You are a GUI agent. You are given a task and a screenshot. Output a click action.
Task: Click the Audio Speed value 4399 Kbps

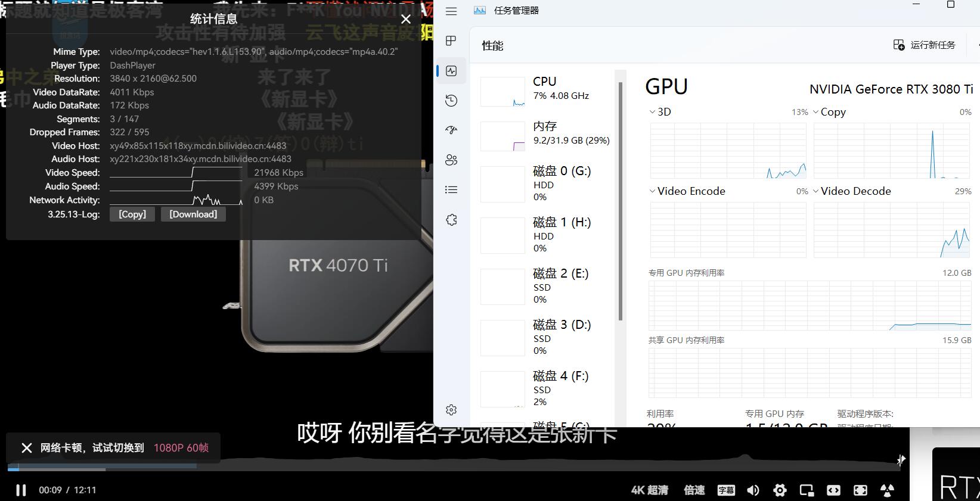click(276, 186)
